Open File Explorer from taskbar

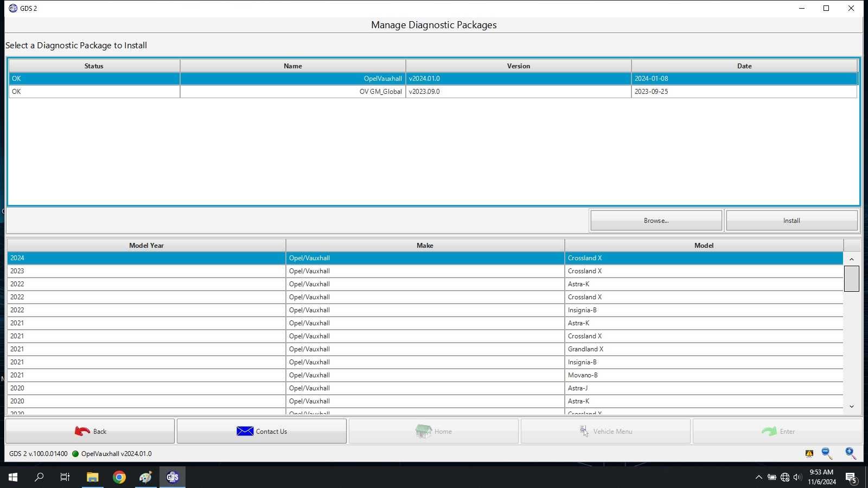(x=92, y=477)
